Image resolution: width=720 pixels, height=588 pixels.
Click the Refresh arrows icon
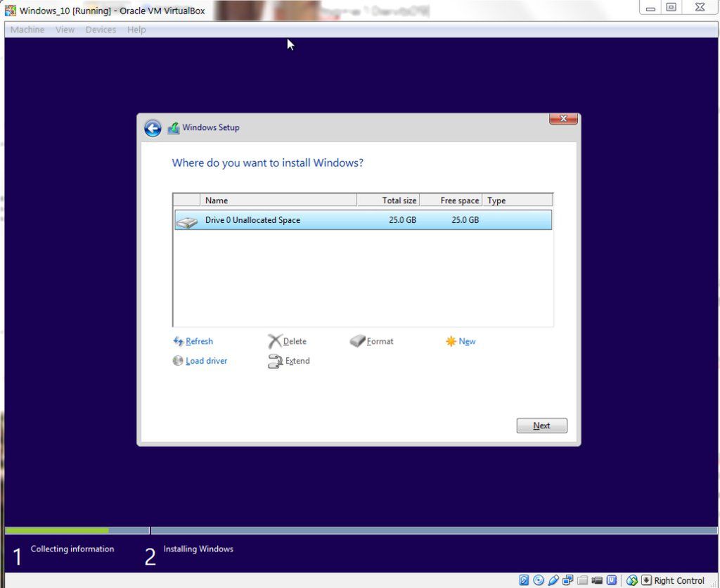tap(178, 341)
